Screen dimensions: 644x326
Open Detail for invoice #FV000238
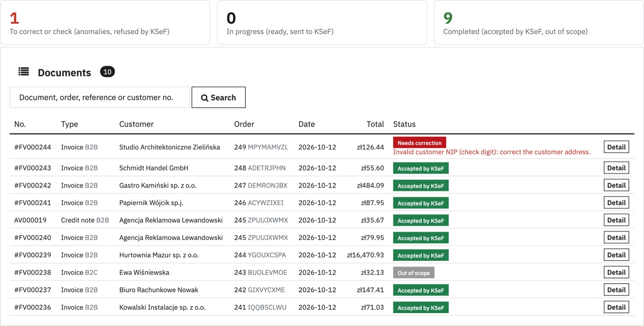tap(616, 273)
